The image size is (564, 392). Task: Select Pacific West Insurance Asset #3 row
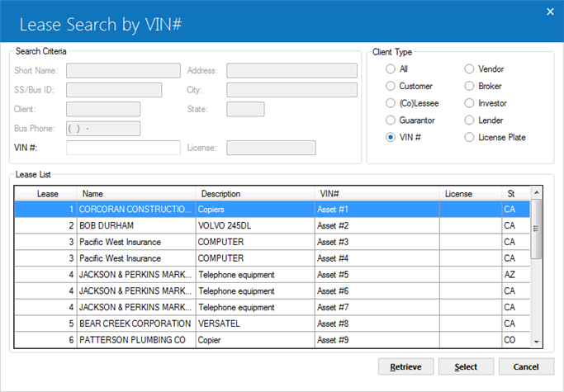(x=272, y=242)
